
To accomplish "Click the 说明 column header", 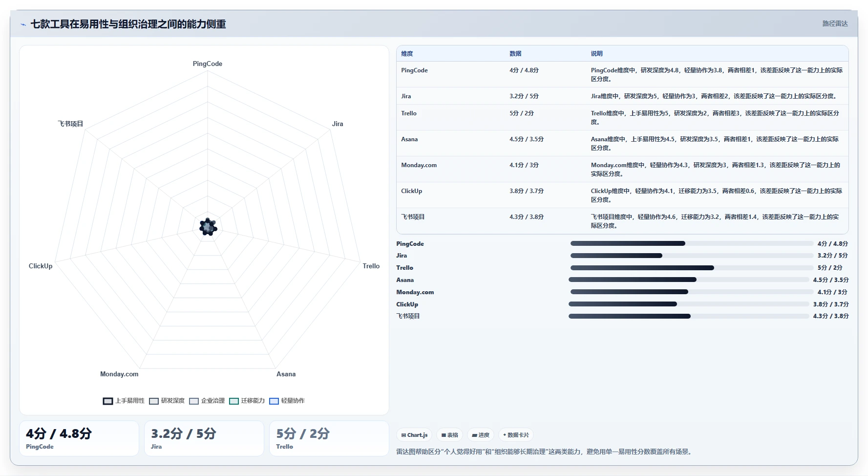I will point(596,54).
